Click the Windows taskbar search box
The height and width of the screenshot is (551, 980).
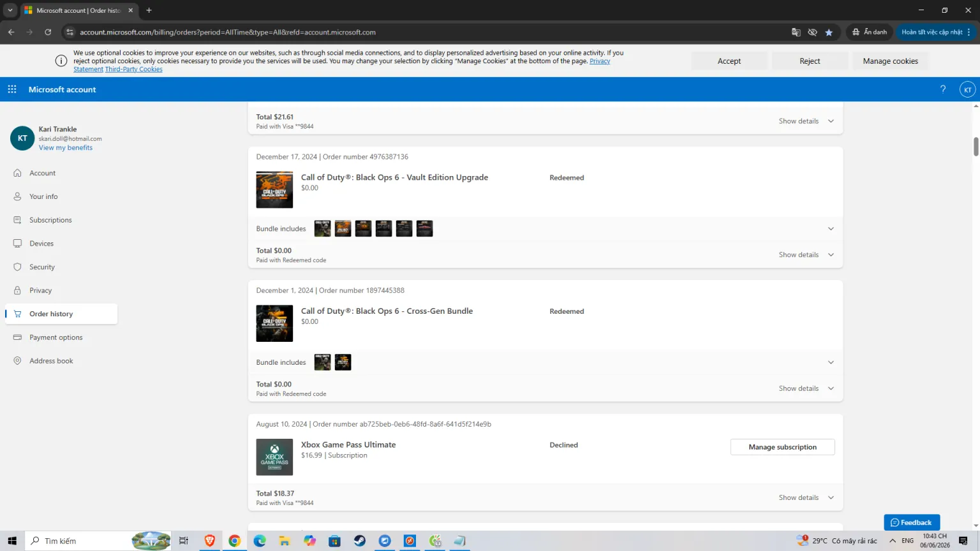99,541
